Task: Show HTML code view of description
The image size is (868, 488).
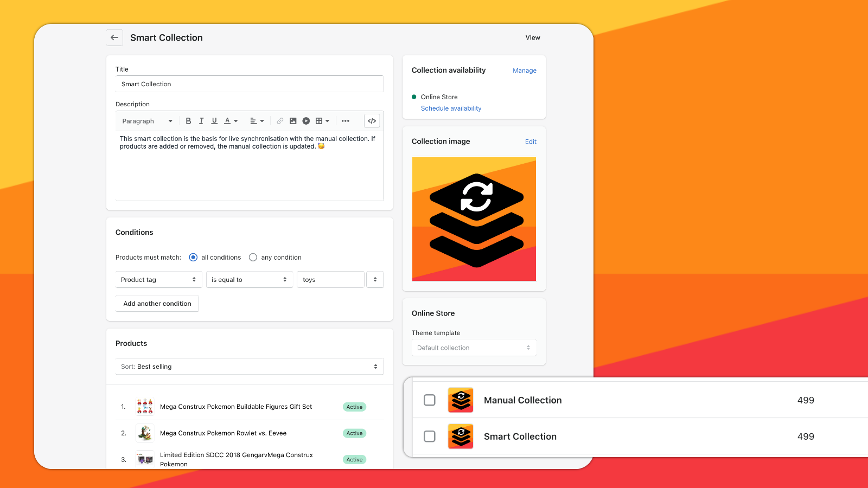Action: click(x=372, y=121)
